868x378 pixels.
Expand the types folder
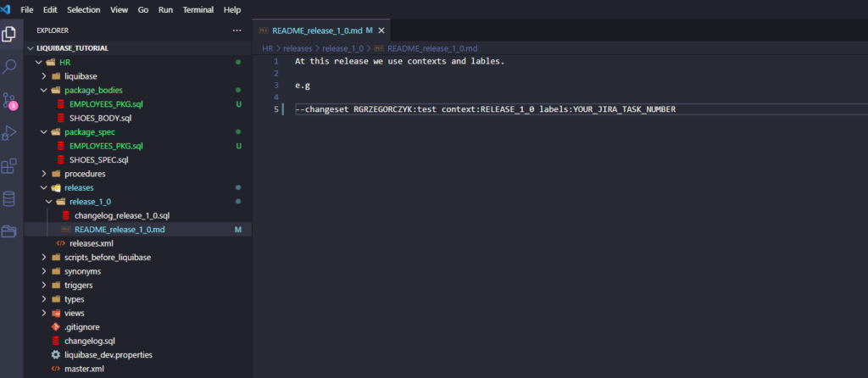point(137,299)
